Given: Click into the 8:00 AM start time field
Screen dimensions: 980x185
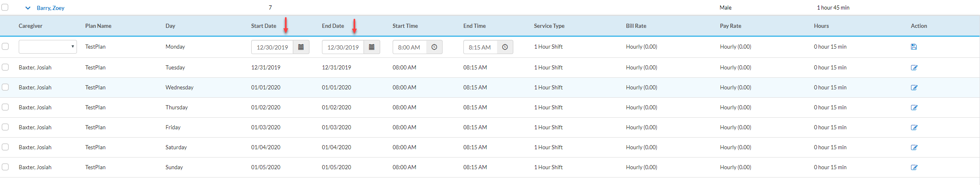Looking at the screenshot, I should [409, 47].
